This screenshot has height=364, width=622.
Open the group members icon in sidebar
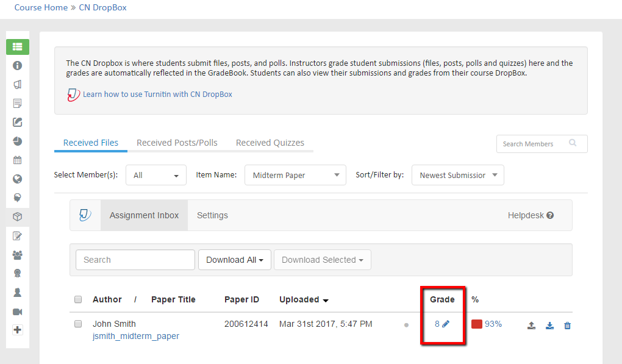pos(18,255)
